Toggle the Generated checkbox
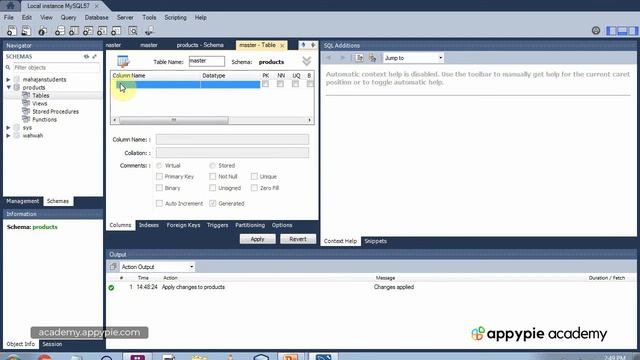Screen dimensions: 640x360 213,203
